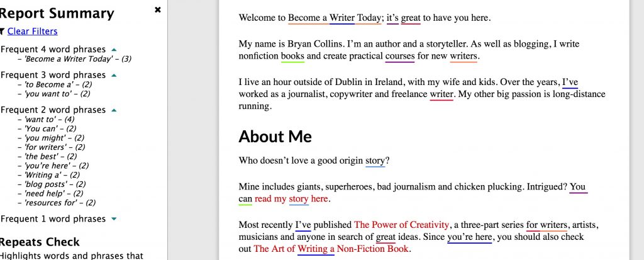
Task: Open The Art of Writing a Non-Fiction Book link
Action: (331, 249)
